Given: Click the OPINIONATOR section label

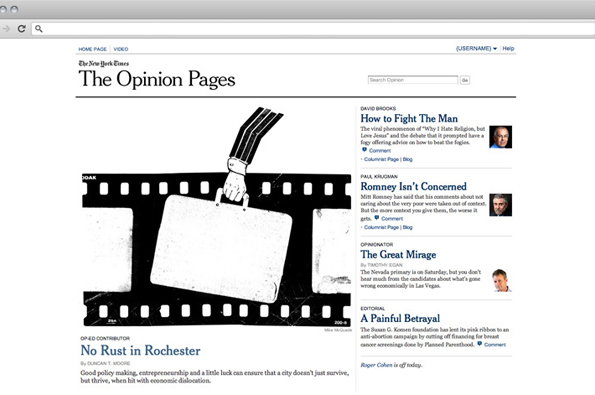Looking at the screenshot, I should 376,245.
